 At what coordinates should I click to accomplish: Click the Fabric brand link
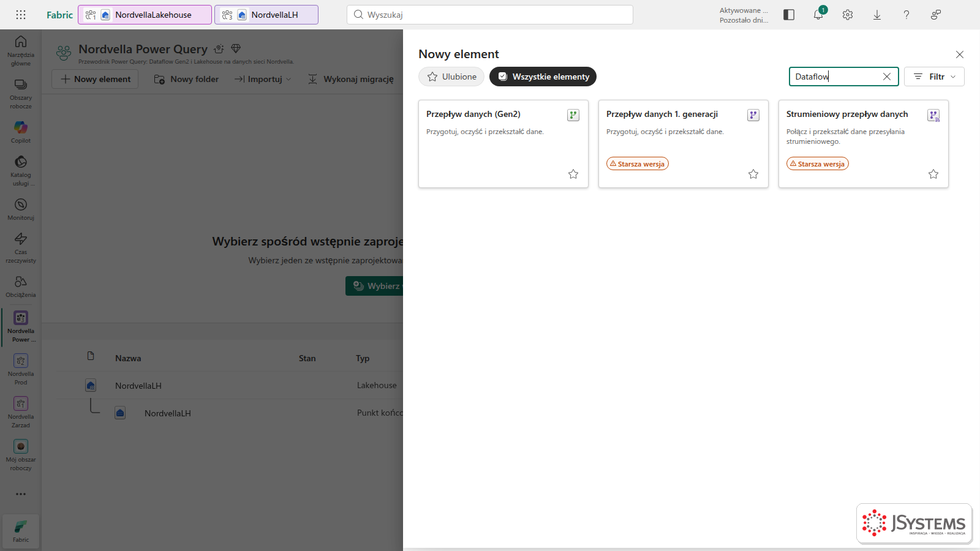coord(59,15)
